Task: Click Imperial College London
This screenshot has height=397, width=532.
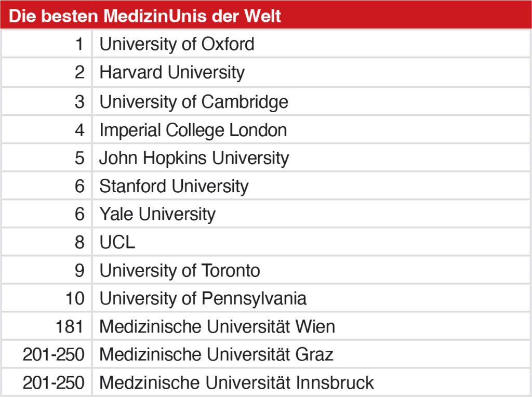Action: (193, 129)
